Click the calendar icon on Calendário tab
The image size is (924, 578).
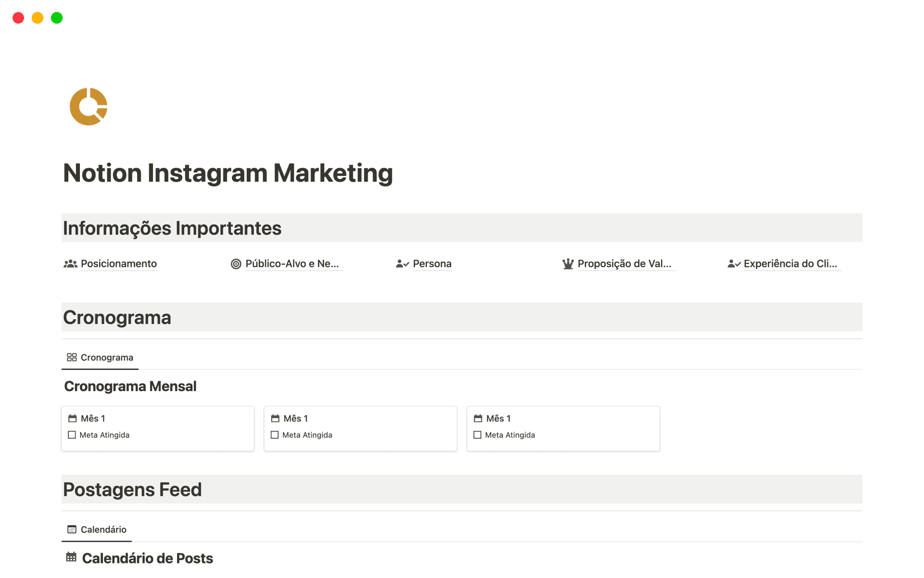tap(72, 529)
